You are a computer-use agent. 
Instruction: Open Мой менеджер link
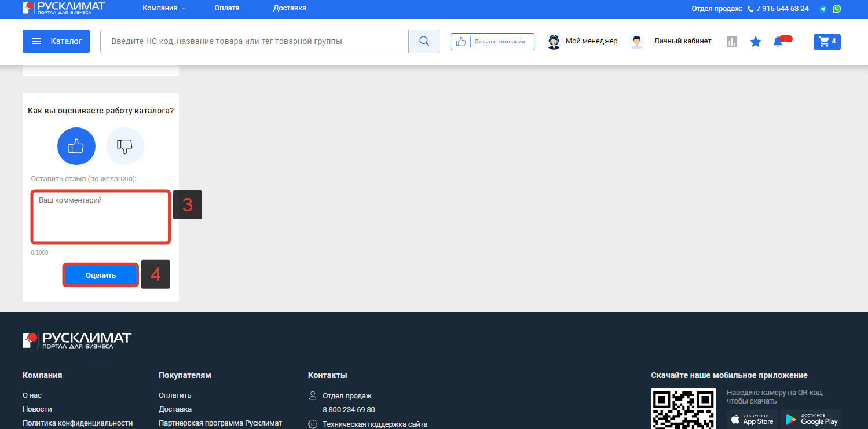pyautogui.click(x=591, y=41)
